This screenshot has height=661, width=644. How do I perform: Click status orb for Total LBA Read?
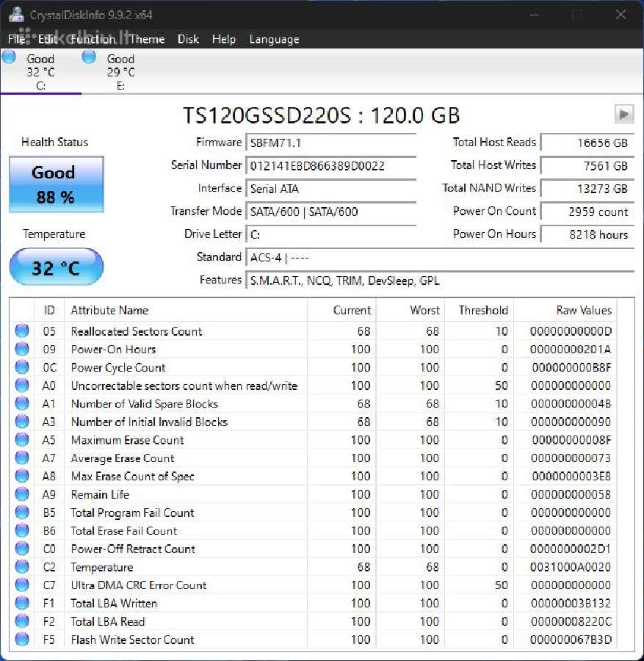[x=22, y=621]
